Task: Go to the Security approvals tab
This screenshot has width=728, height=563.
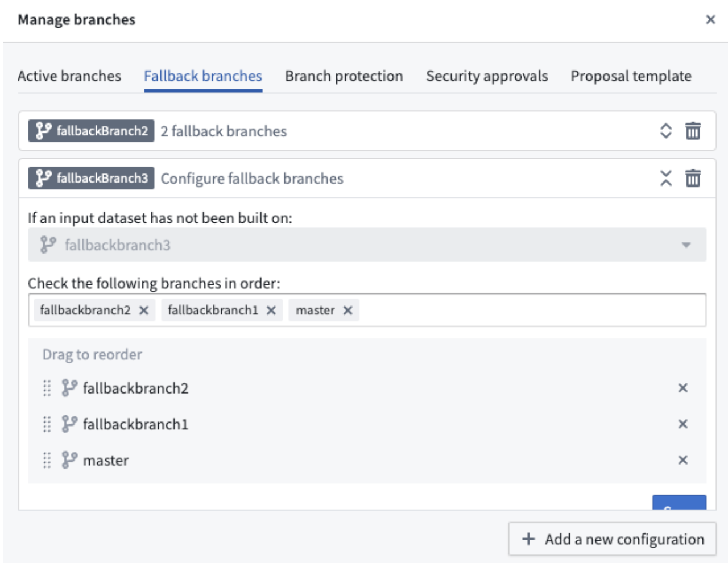Action: 487,76
